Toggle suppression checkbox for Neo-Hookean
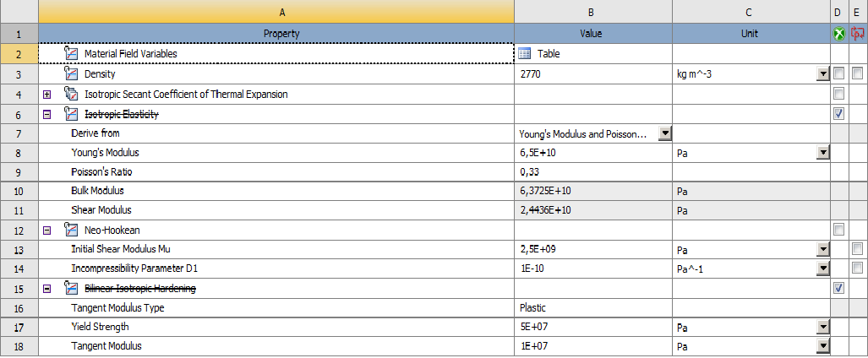 (x=839, y=229)
